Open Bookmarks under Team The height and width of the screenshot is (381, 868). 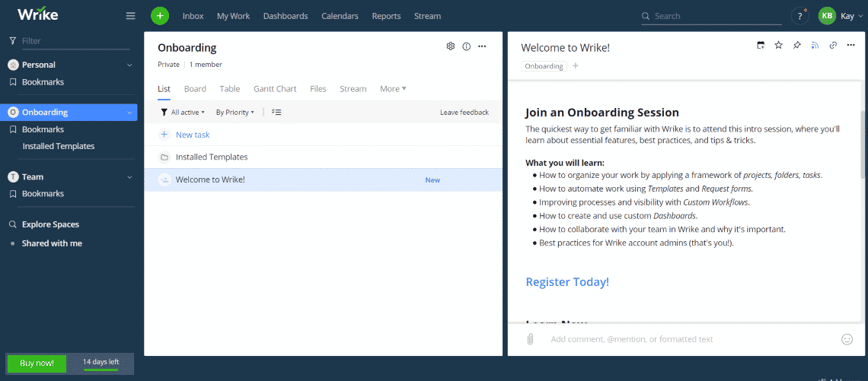(43, 193)
